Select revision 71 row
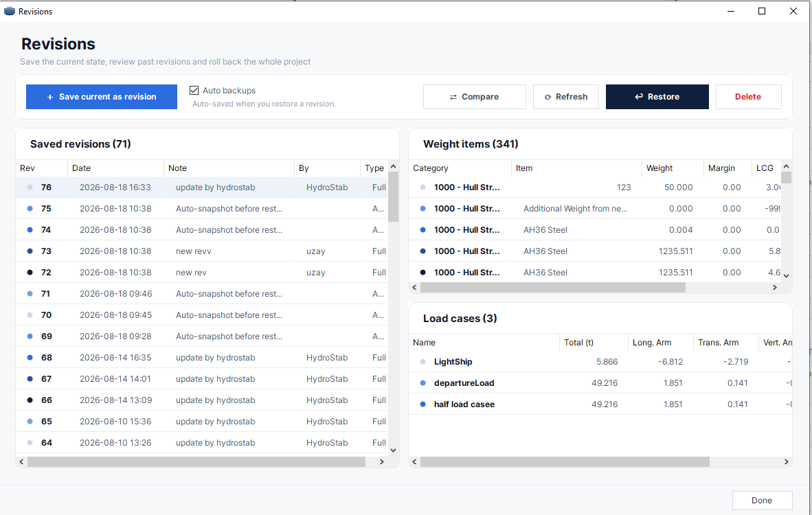Image resolution: width=812 pixels, height=515 pixels. click(202, 293)
